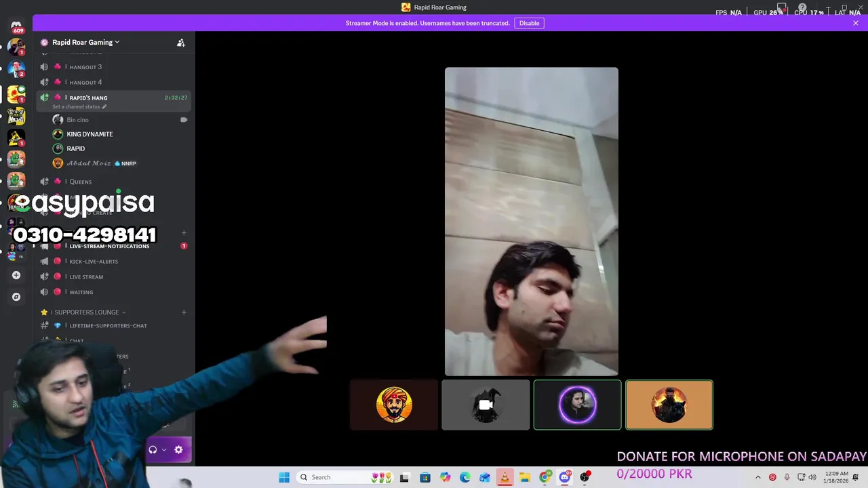The image size is (868, 488).
Task: Open Discord User Settings gear
Action: tap(178, 450)
